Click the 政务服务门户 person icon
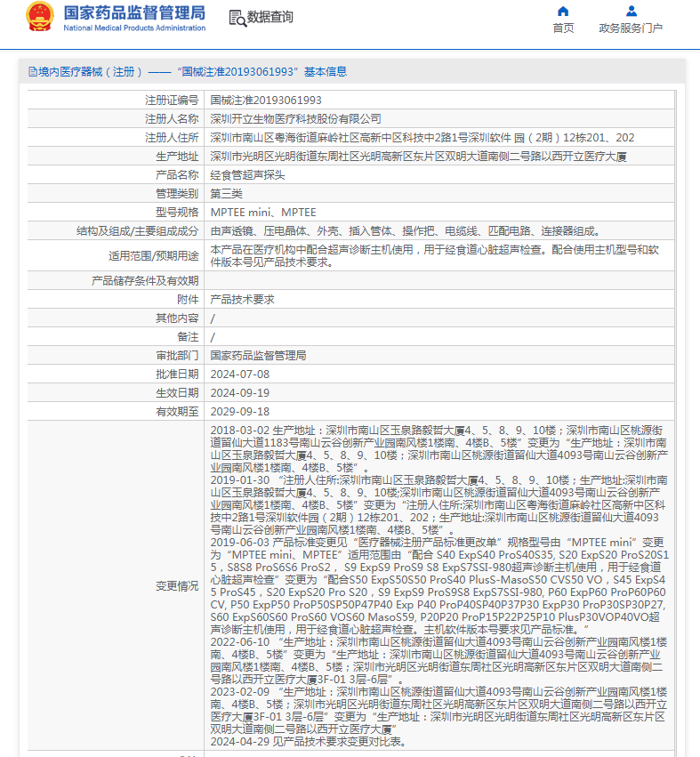The height and width of the screenshot is (757, 700). point(631,12)
